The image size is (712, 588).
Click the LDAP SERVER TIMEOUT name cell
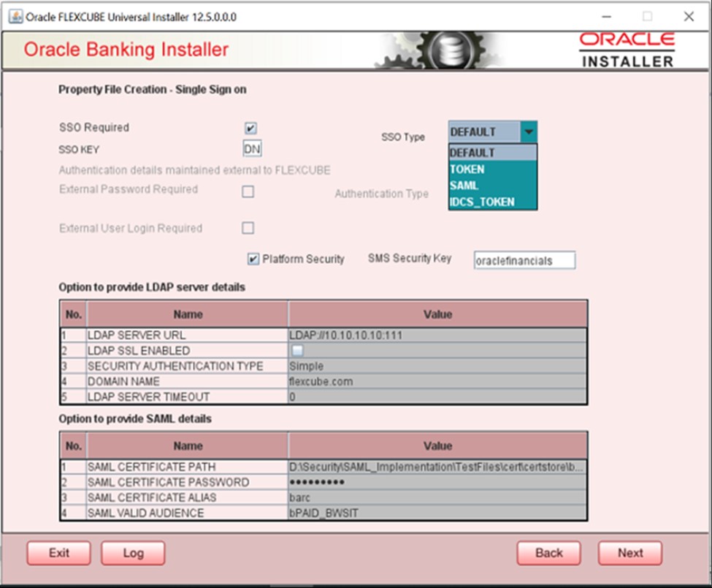coord(187,397)
